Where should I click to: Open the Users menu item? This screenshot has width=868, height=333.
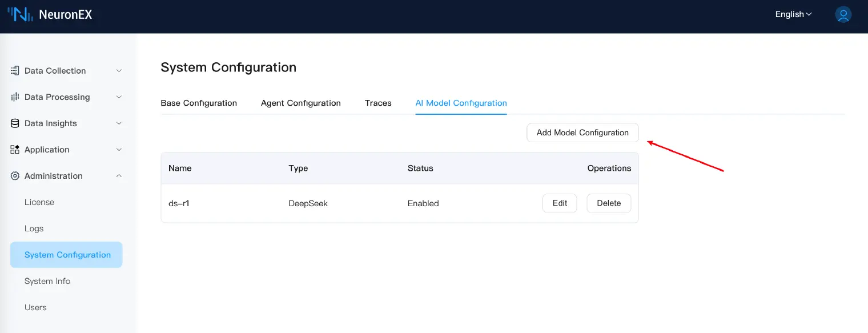click(35, 307)
